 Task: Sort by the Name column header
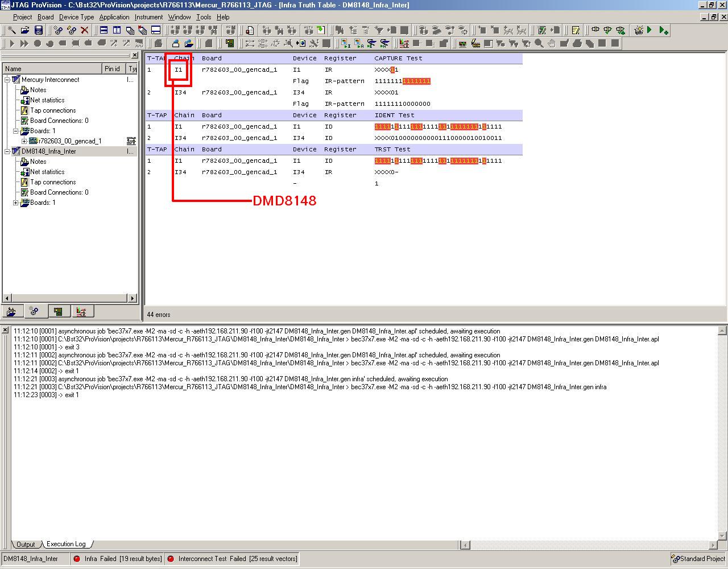[x=52, y=68]
